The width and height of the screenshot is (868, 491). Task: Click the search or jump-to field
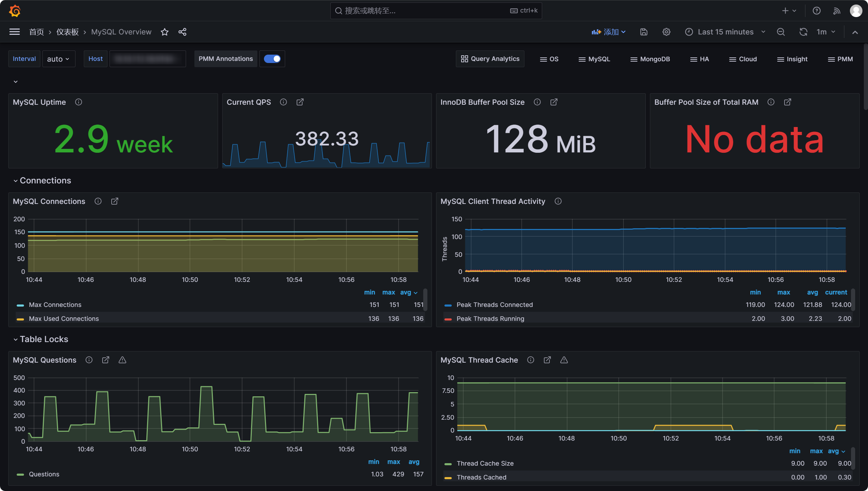tap(436, 11)
